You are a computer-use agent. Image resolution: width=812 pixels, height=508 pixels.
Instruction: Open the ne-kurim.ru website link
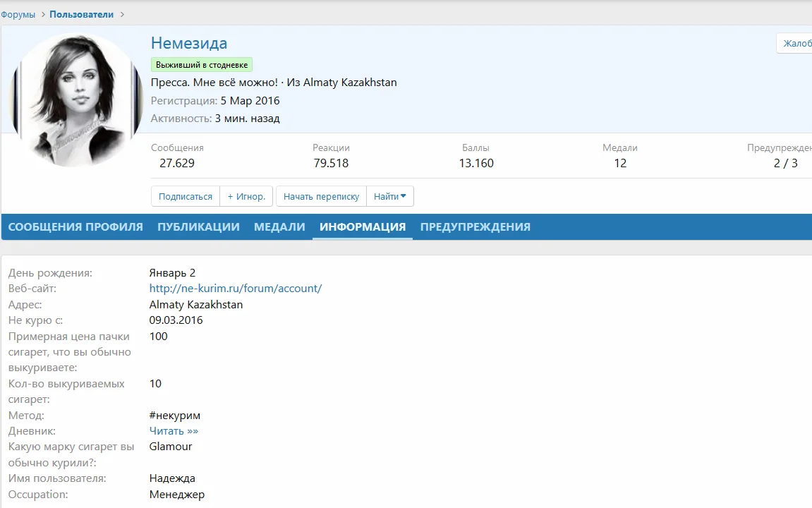[236, 289]
